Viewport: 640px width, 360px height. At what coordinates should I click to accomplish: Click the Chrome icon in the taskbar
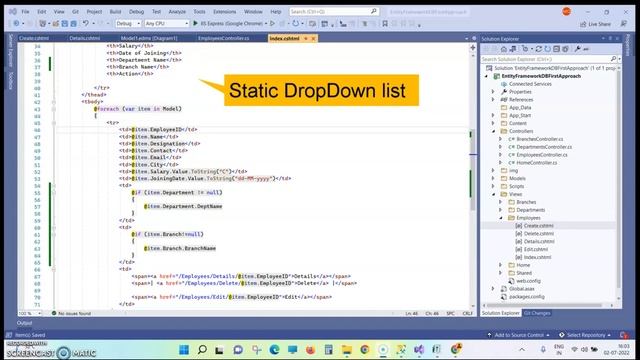click(x=364, y=349)
